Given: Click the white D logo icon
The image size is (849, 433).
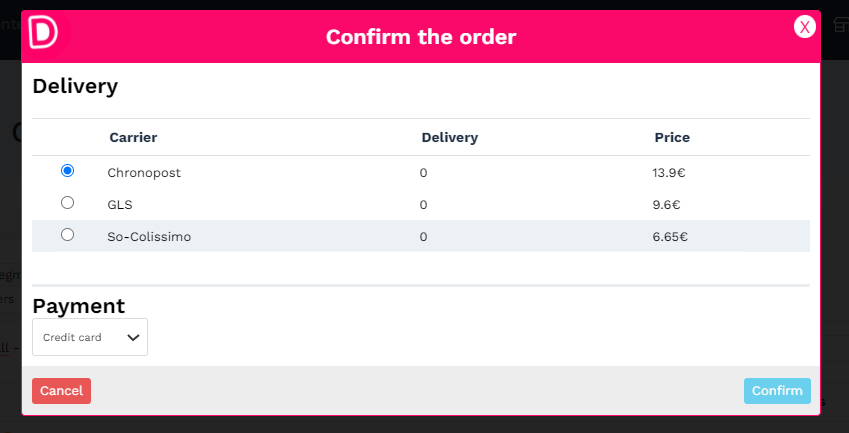Looking at the screenshot, I should [x=43, y=32].
